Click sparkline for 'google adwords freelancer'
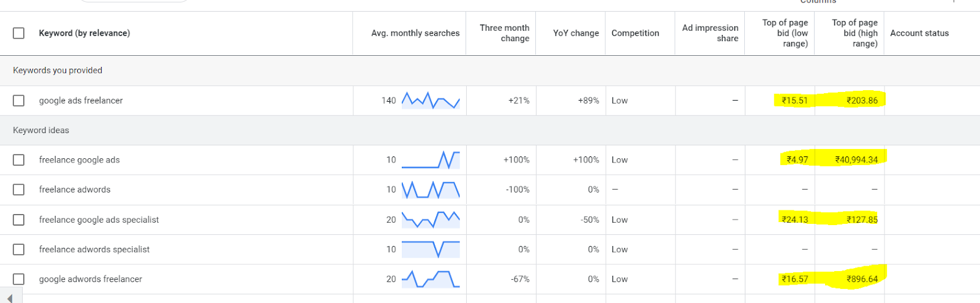This screenshot has height=303, width=980. click(431, 279)
